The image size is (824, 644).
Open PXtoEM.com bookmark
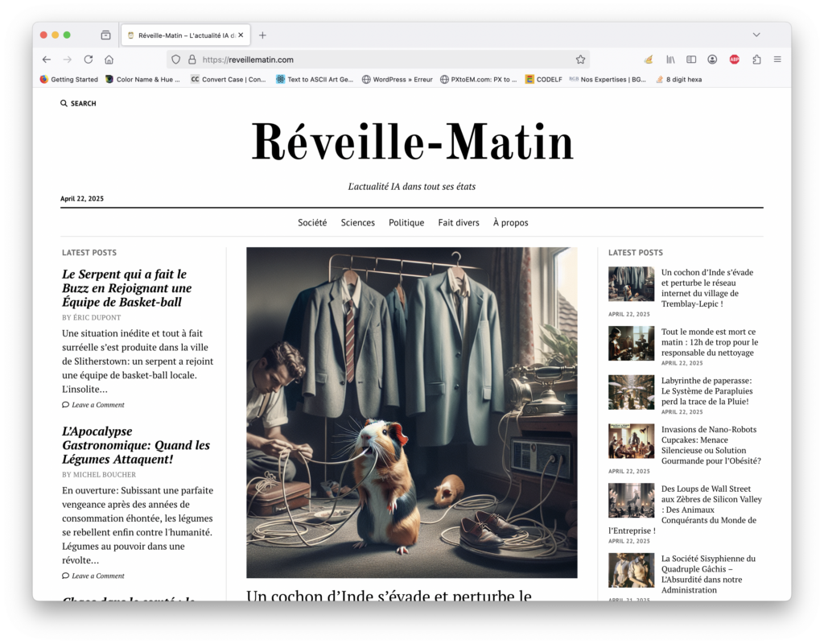tap(478, 80)
